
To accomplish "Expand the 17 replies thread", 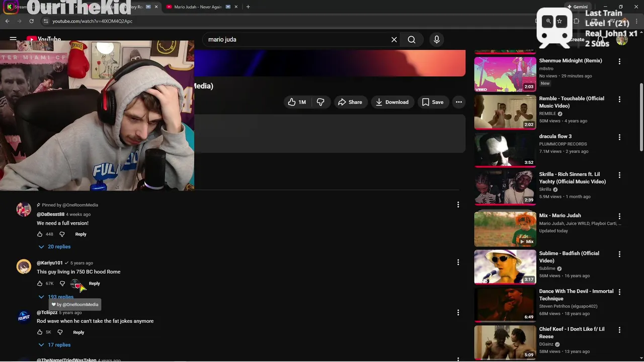I will 54,345.
